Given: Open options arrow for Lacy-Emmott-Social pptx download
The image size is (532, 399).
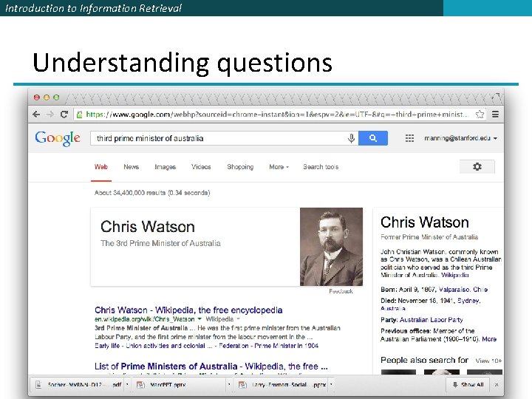Looking at the screenshot, I should point(331,384).
